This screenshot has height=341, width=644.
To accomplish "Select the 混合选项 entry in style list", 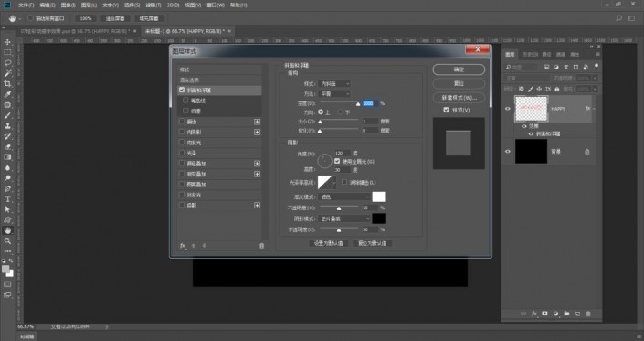I will pos(219,80).
